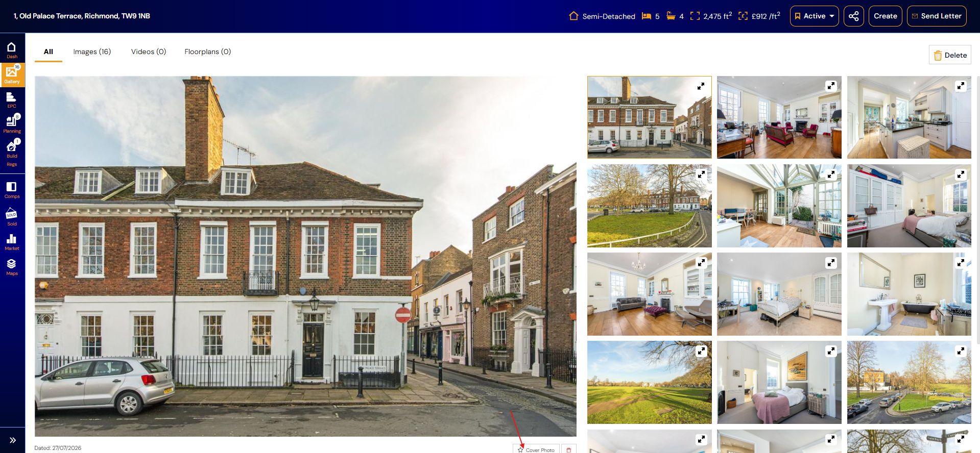The image size is (980, 453).
Task: Click expand icon on the chandelier sitting room thumbnail
Action: [701, 263]
